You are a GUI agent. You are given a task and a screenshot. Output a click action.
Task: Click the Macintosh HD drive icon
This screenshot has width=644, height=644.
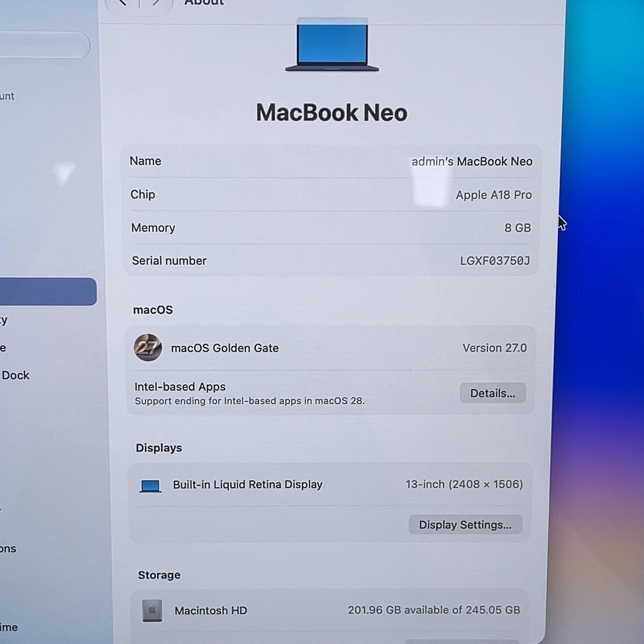[152, 610]
